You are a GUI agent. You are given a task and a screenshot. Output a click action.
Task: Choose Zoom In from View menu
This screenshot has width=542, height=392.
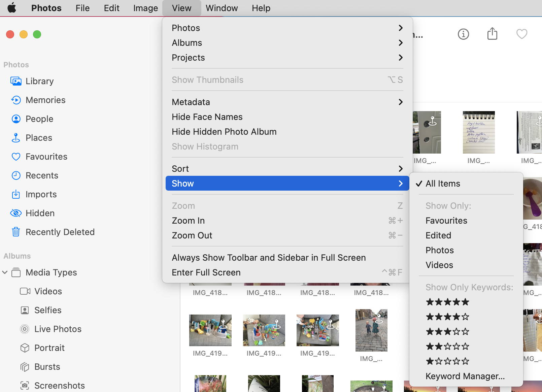(287, 221)
